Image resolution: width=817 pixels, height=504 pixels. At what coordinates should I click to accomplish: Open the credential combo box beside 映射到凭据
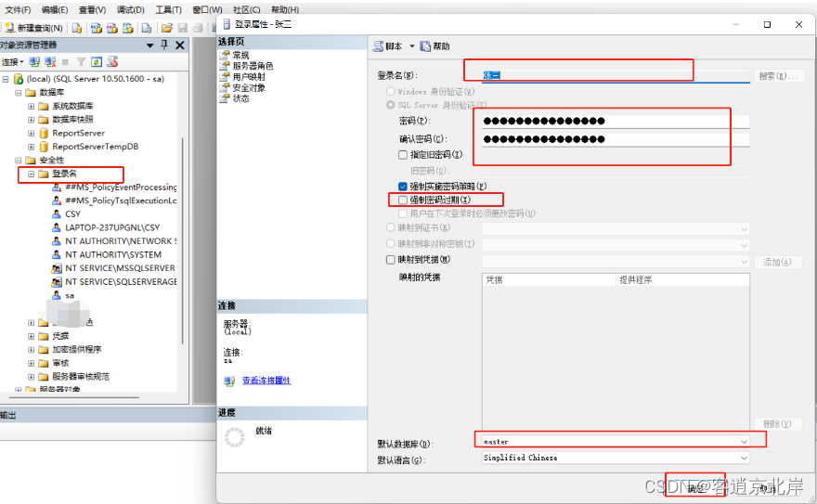point(616,262)
